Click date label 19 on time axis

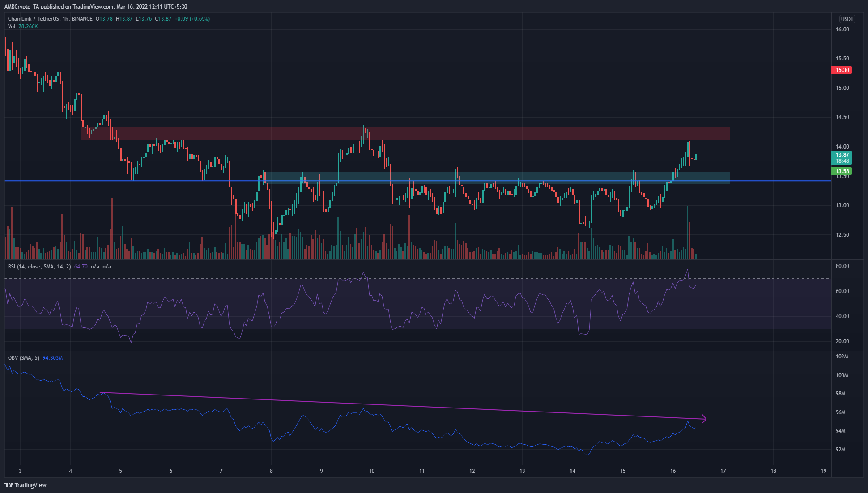(x=824, y=471)
